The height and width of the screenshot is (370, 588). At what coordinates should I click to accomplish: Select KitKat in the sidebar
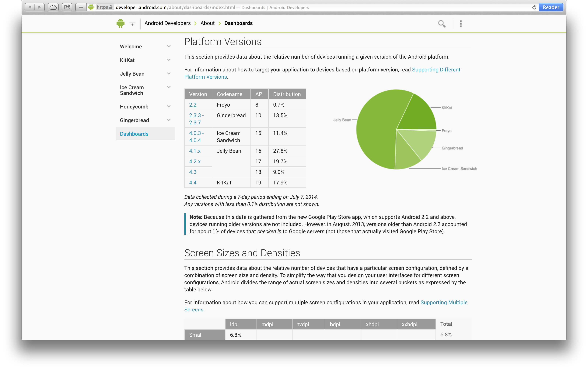pos(127,60)
